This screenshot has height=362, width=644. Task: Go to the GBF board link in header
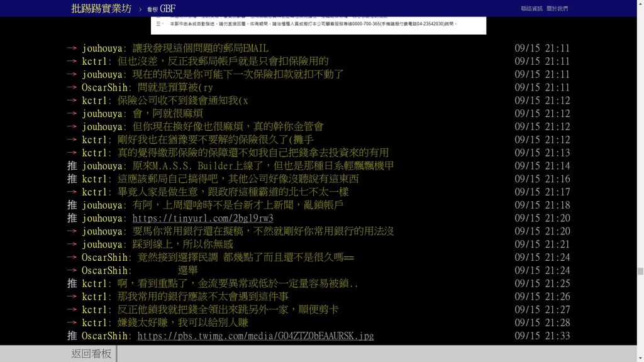(x=167, y=9)
